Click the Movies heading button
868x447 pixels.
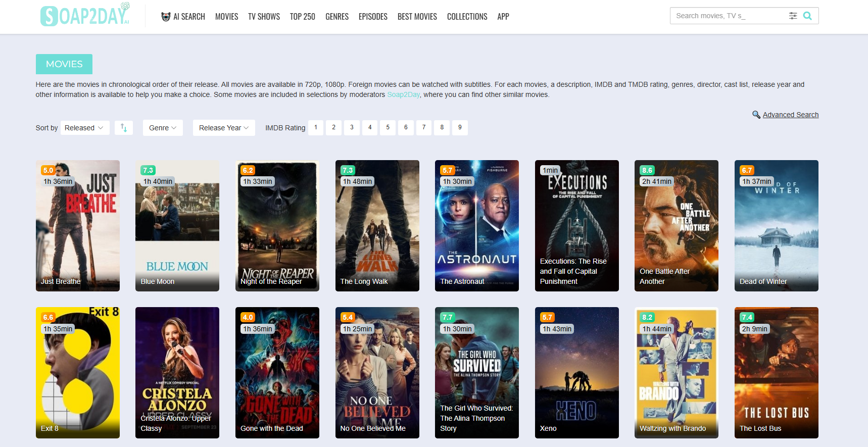pyautogui.click(x=64, y=64)
